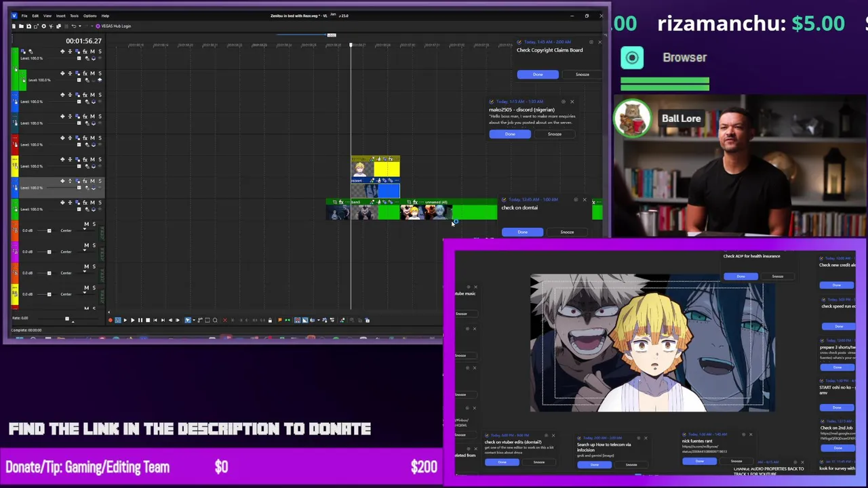The height and width of the screenshot is (488, 868).
Task: Mute the top video track
Action: tap(92, 52)
